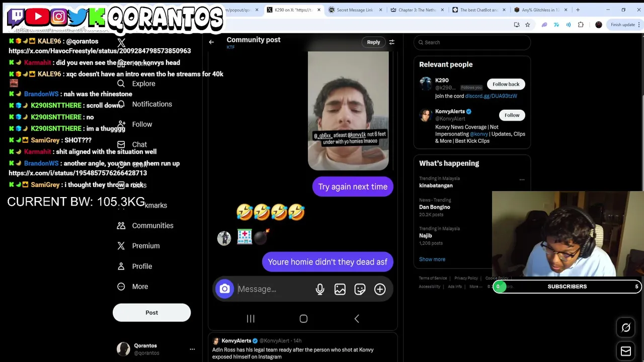
Task: Open the browser extensions puzzle icon
Action: (581, 25)
